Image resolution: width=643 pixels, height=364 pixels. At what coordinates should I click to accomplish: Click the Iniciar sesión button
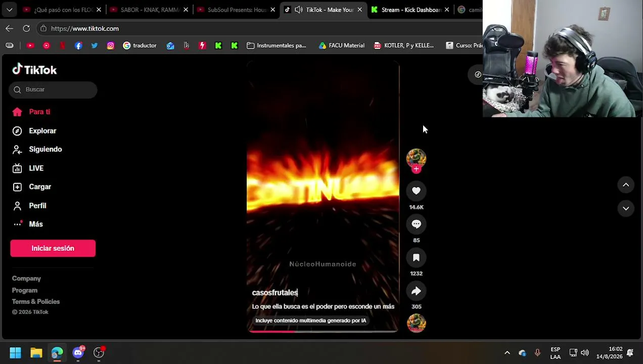pyautogui.click(x=53, y=248)
